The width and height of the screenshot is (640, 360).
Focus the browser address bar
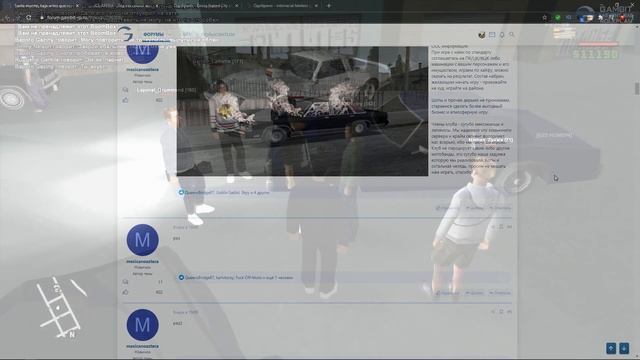(x=286, y=18)
